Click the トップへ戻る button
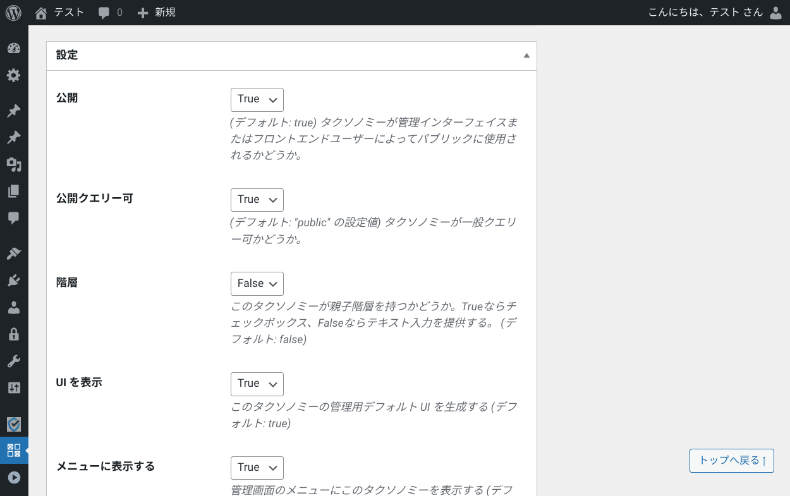Viewport: 790px width, 496px height. coord(731,461)
